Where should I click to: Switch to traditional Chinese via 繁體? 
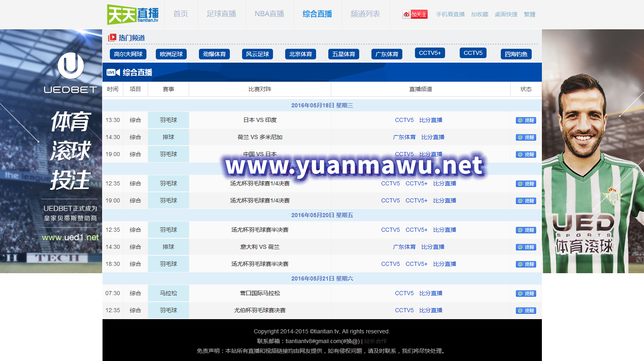point(530,14)
